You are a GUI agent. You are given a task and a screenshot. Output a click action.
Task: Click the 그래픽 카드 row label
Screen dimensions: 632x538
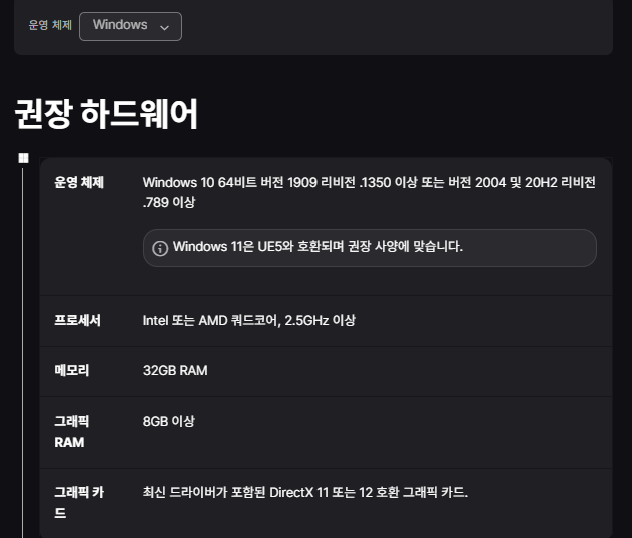point(79,503)
